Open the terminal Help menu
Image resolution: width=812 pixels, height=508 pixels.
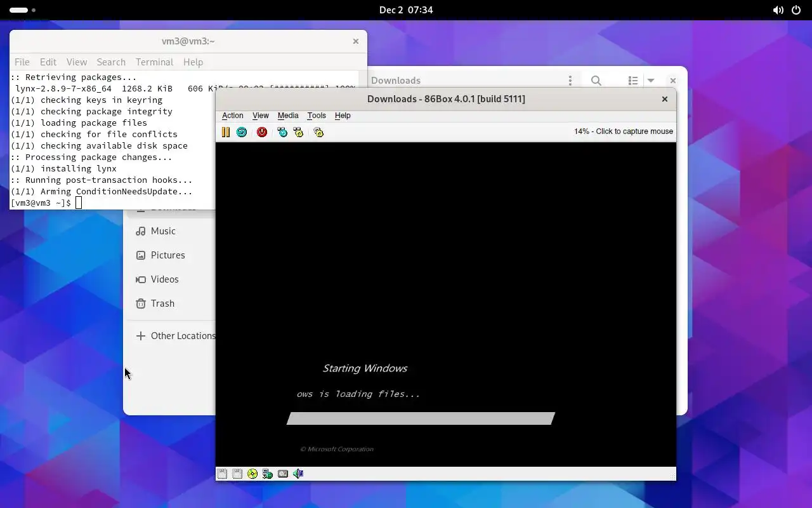193,62
